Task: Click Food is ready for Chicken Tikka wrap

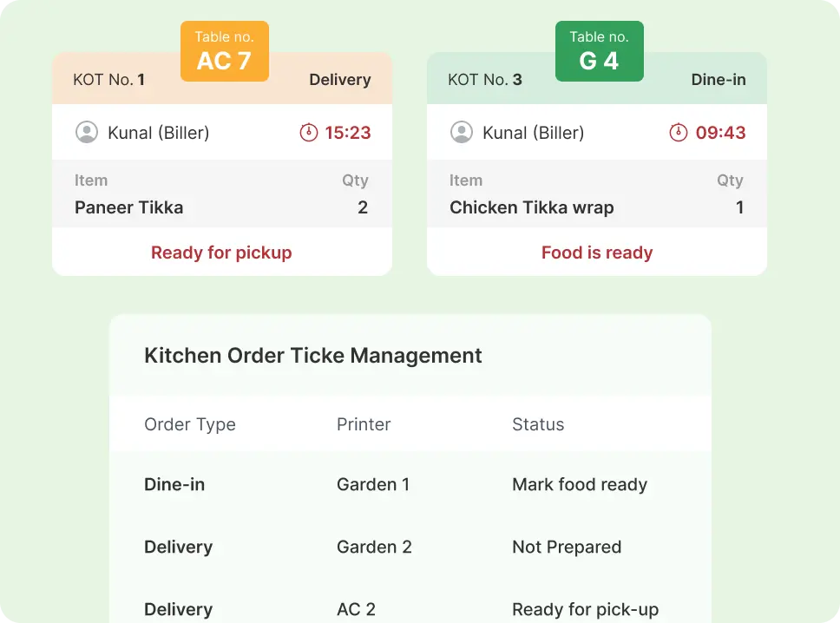Action: point(596,252)
